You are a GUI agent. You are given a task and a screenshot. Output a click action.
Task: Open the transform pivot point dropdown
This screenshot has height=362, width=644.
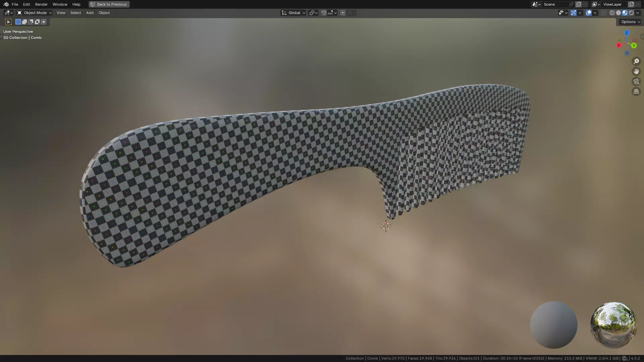coord(313,13)
